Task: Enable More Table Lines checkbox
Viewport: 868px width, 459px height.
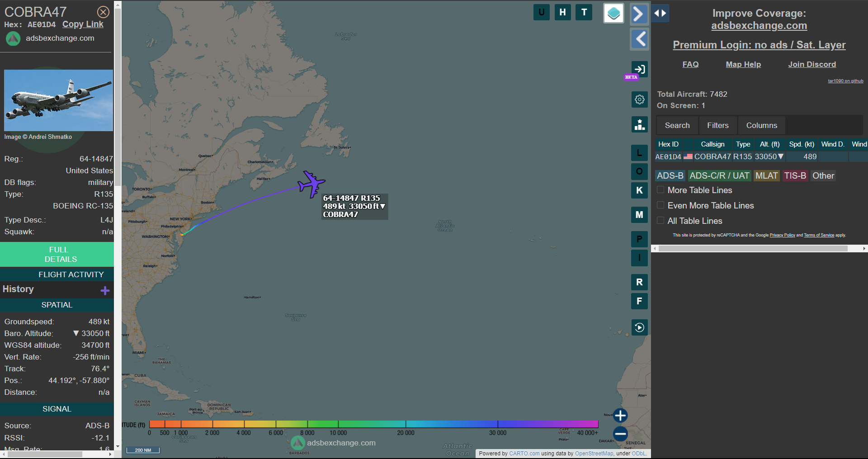Action: click(660, 190)
